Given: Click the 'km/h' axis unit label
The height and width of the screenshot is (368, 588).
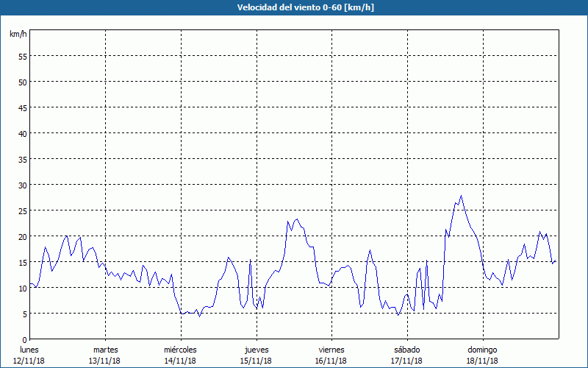Looking at the screenshot, I should tap(18, 34).
